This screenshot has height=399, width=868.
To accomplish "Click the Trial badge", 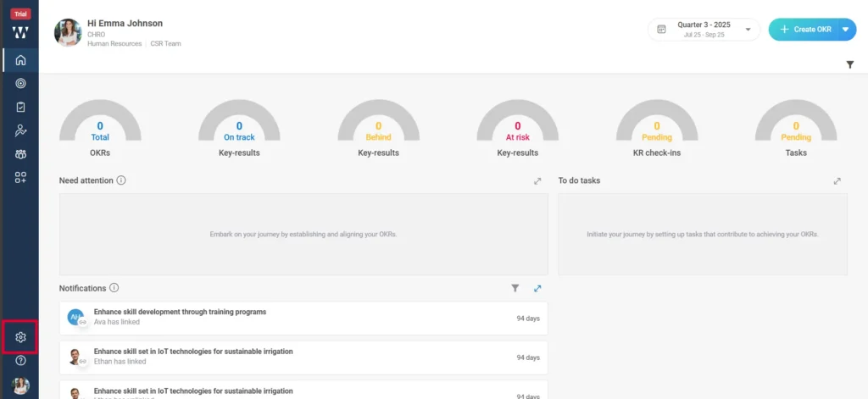I will pyautogui.click(x=20, y=14).
